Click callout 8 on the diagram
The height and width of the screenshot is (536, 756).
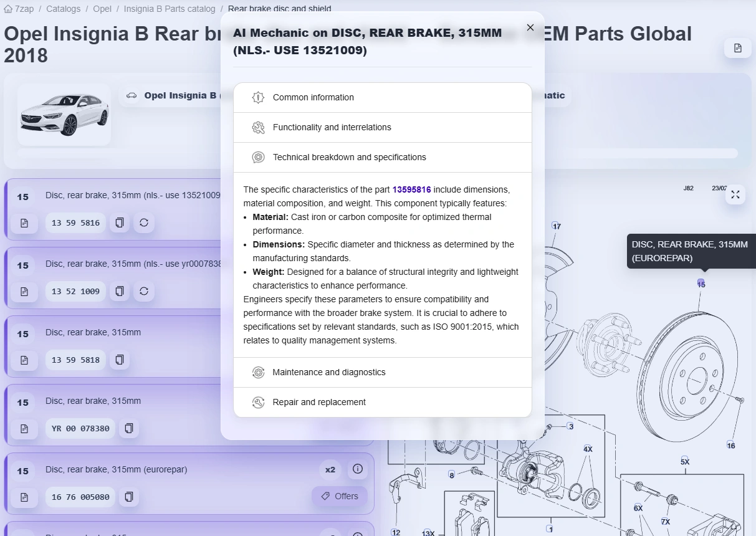452,475
